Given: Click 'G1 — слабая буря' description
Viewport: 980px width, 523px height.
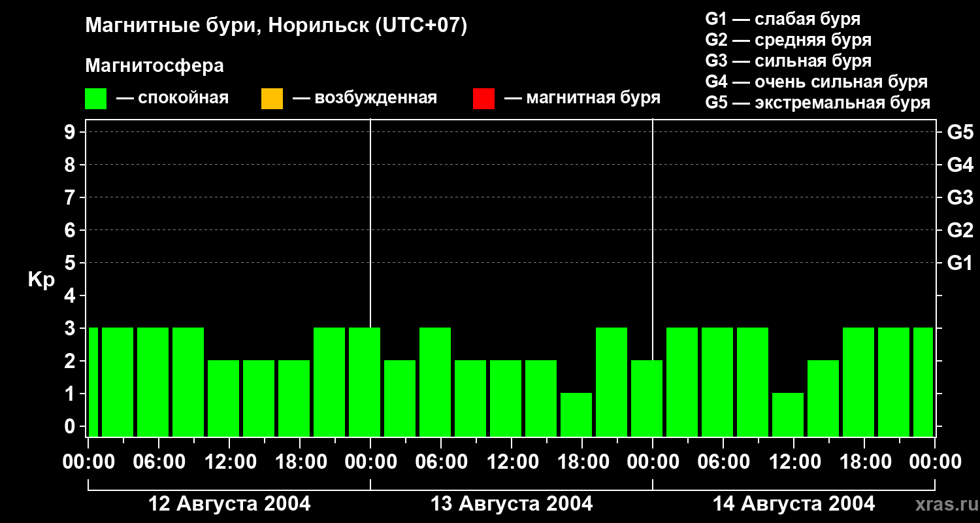Looking at the screenshot, I should click(783, 19).
